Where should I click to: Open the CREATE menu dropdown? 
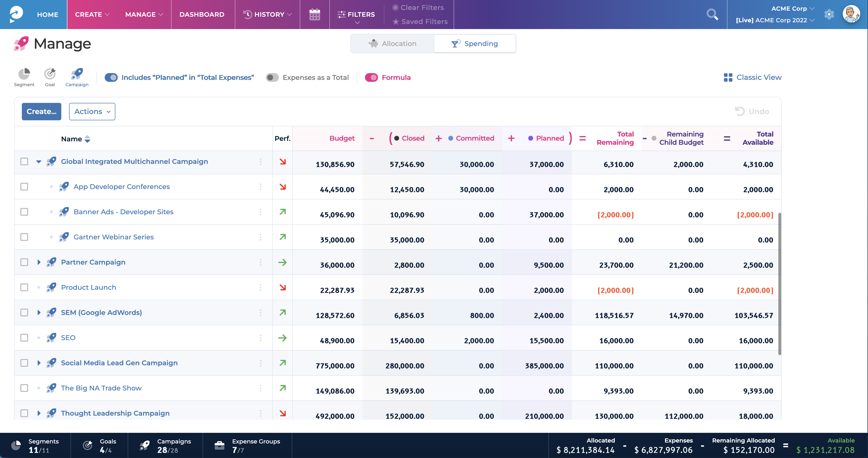coord(92,15)
